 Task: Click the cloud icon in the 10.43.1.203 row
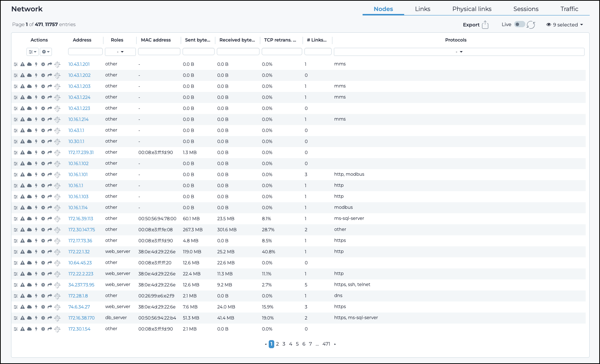(x=29, y=86)
